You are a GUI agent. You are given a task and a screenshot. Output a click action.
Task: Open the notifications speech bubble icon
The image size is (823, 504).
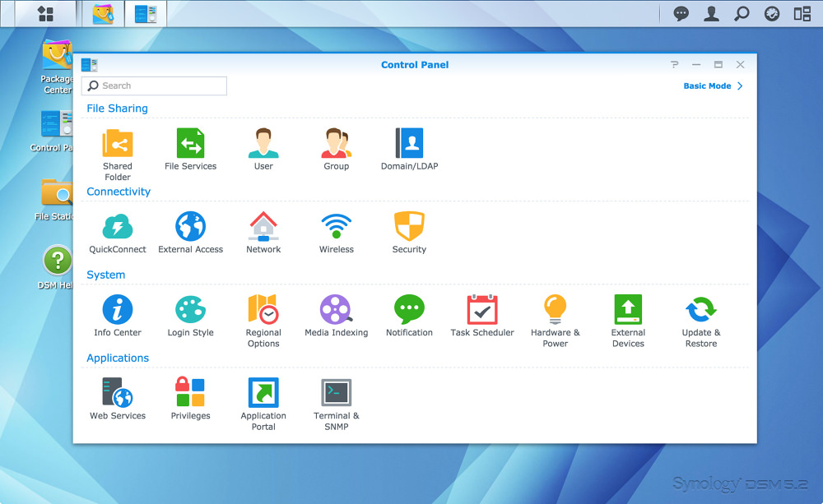[681, 14]
